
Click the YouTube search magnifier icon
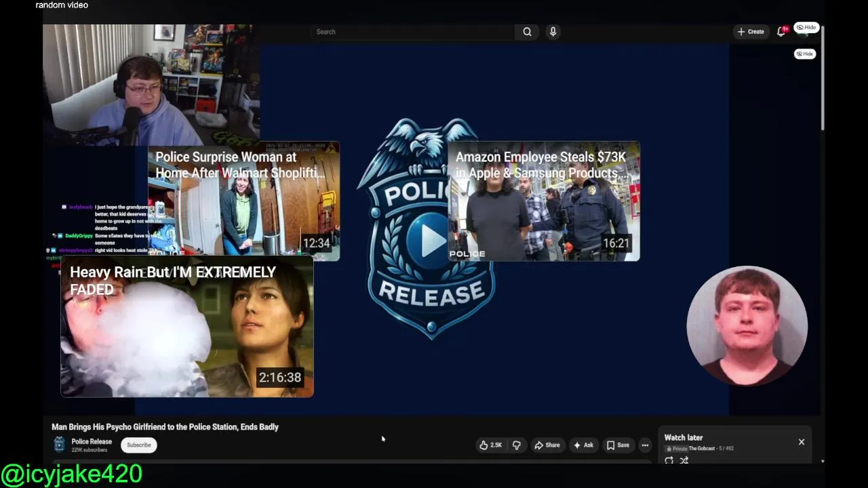(527, 32)
